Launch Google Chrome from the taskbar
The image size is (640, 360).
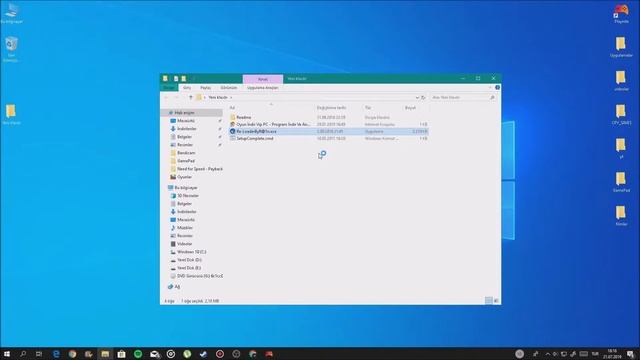point(72,354)
